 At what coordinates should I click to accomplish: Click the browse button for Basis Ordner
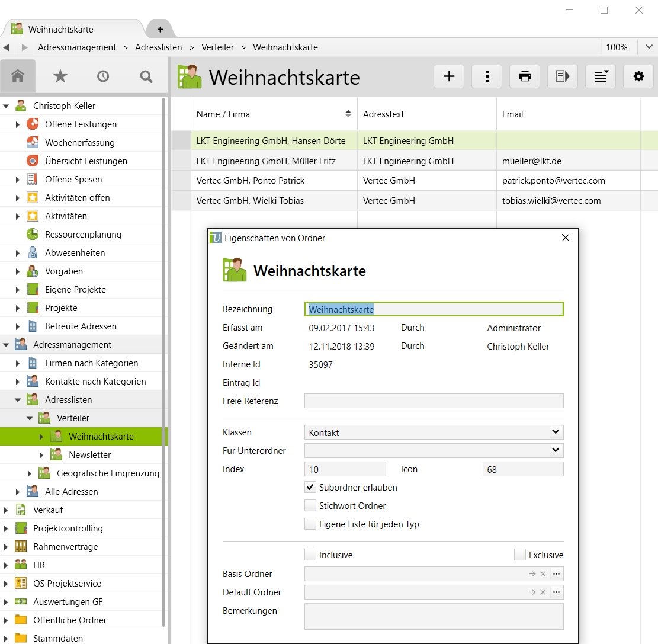[x=556, y=574]
